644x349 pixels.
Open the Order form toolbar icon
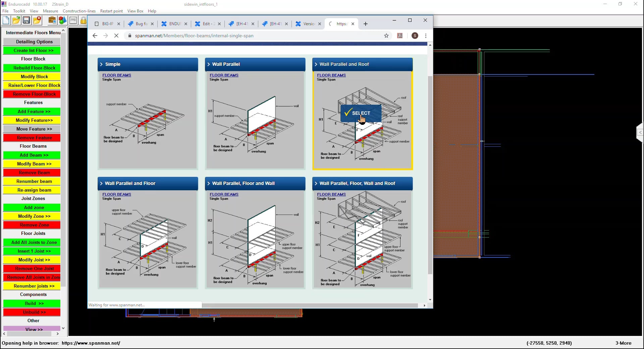click(73, 20)
